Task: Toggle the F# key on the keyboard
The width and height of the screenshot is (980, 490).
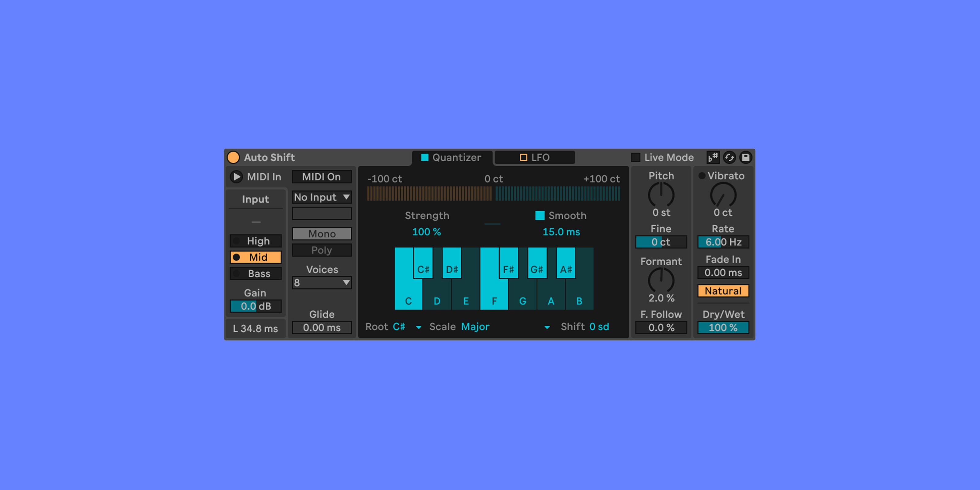Action: [x=509, y=263]
